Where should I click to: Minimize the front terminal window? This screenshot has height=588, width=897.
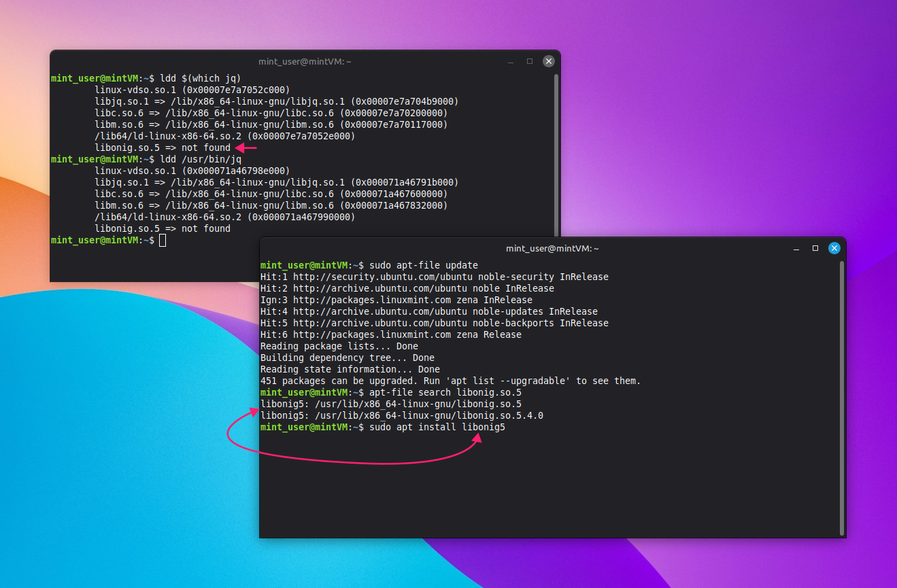coord(796,248)
